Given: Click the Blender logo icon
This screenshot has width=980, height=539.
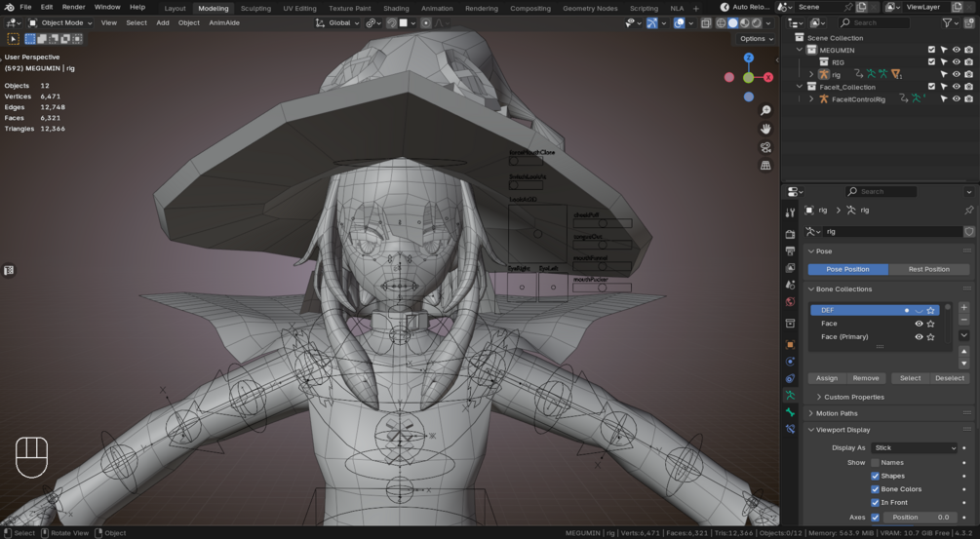Looking at the screenshot, I should 9,7.
